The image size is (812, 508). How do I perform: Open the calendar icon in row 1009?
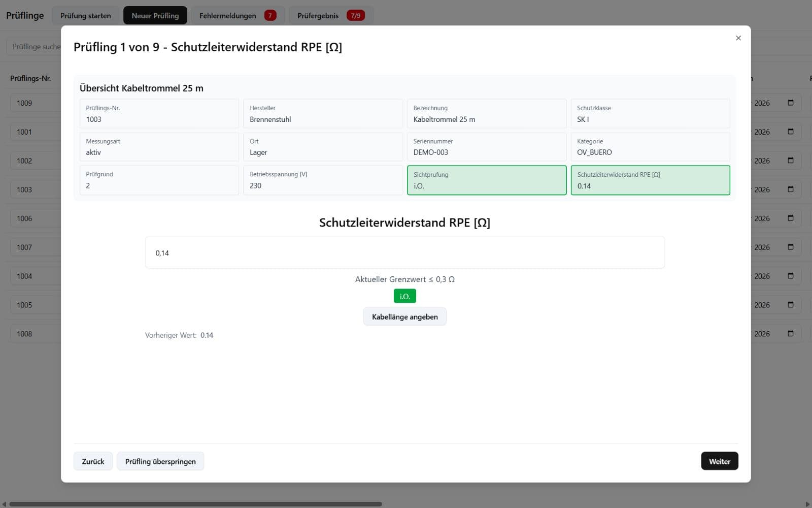[x=791, y=103]
